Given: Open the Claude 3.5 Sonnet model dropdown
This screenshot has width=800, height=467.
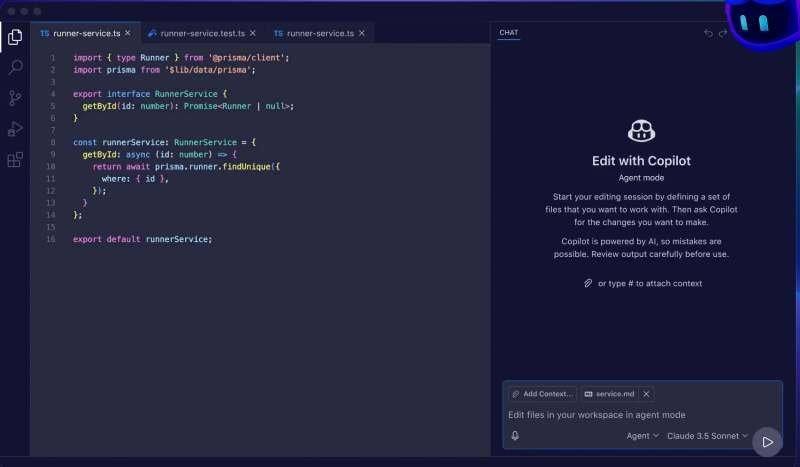Looking at the screenshot, I should (x=707, y=436).
